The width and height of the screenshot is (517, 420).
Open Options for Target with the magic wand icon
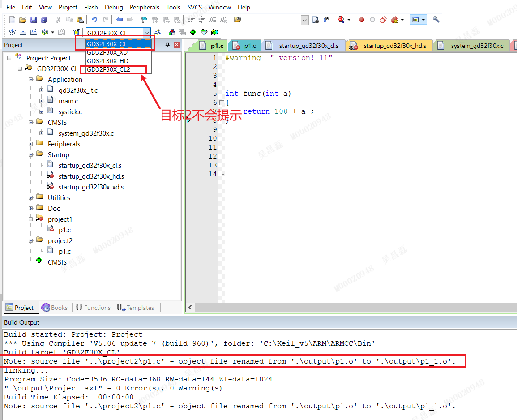(158, 32)
